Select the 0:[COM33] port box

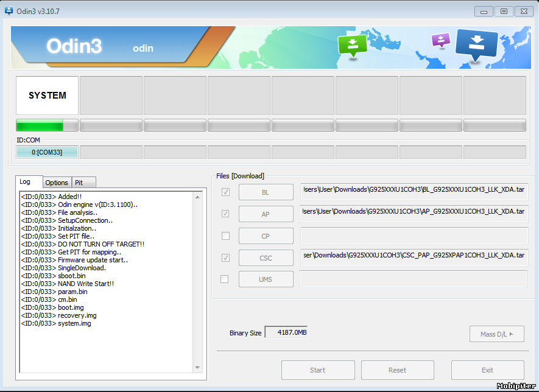click(x=47, y=152)
